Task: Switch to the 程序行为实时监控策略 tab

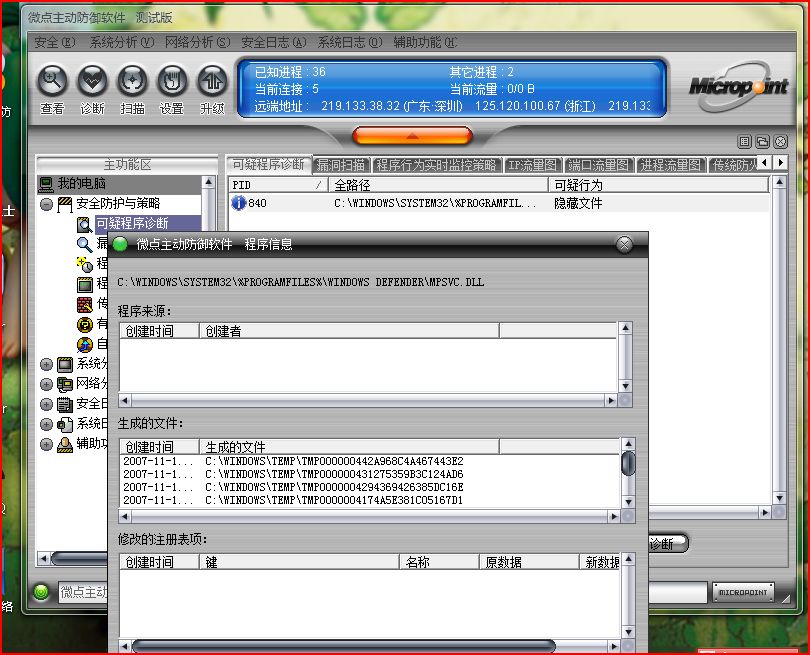Action: point(437,165)
